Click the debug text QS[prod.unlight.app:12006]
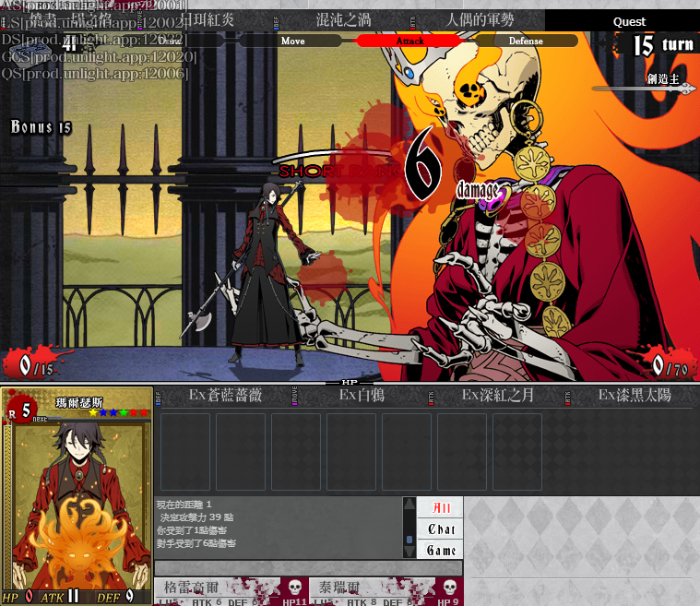 [x=94, y=73]
